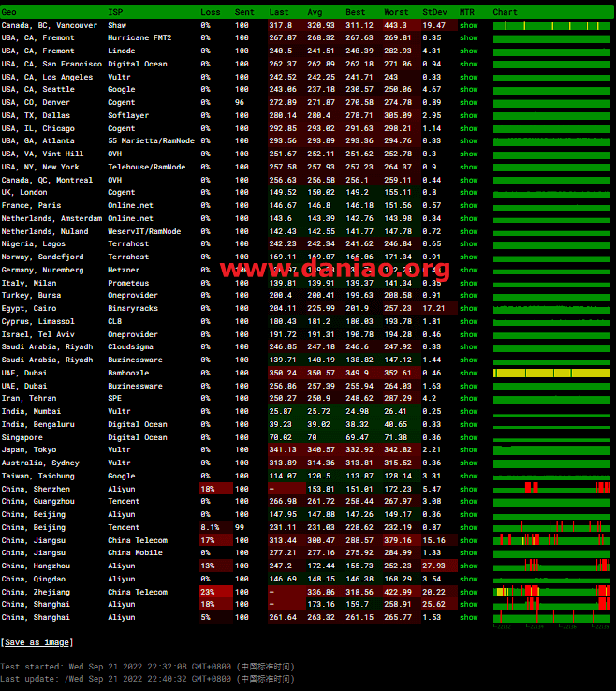
Task: Select the 13% loss cell for Hangzhou
Action: click(216, 566)
